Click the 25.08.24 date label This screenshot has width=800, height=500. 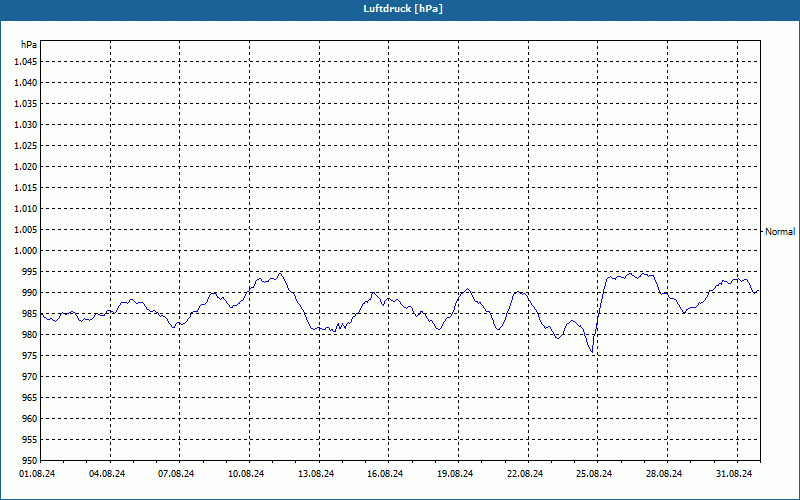click(x=594, y=474)
